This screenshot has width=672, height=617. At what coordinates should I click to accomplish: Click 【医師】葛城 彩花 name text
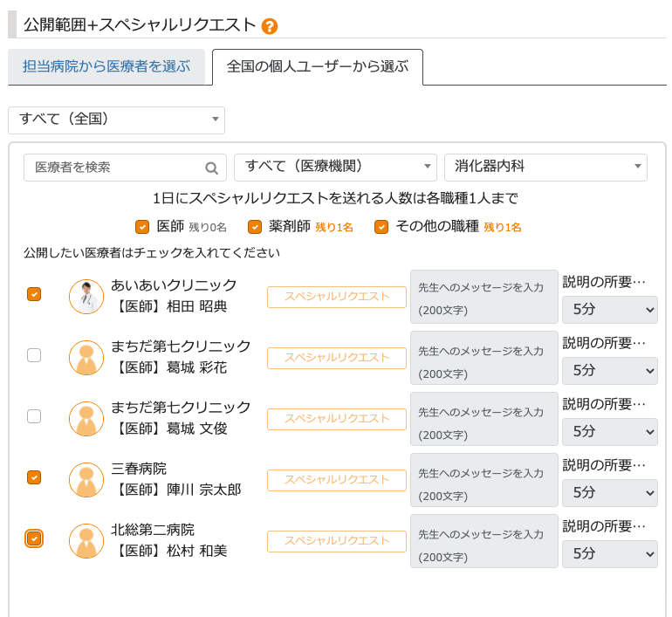click(x=169, y=368)
